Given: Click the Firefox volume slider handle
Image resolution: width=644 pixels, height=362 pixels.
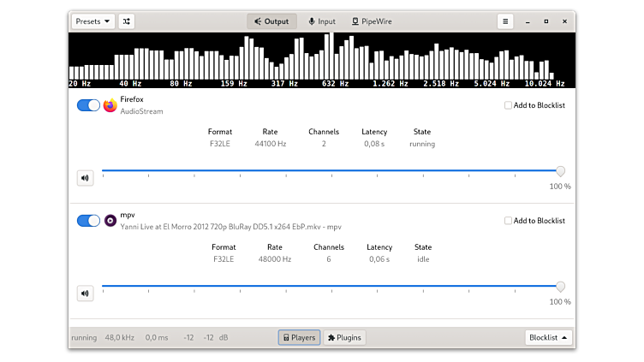Looking at the screenshot, I should pyautogui.click(x=560, y=171).
